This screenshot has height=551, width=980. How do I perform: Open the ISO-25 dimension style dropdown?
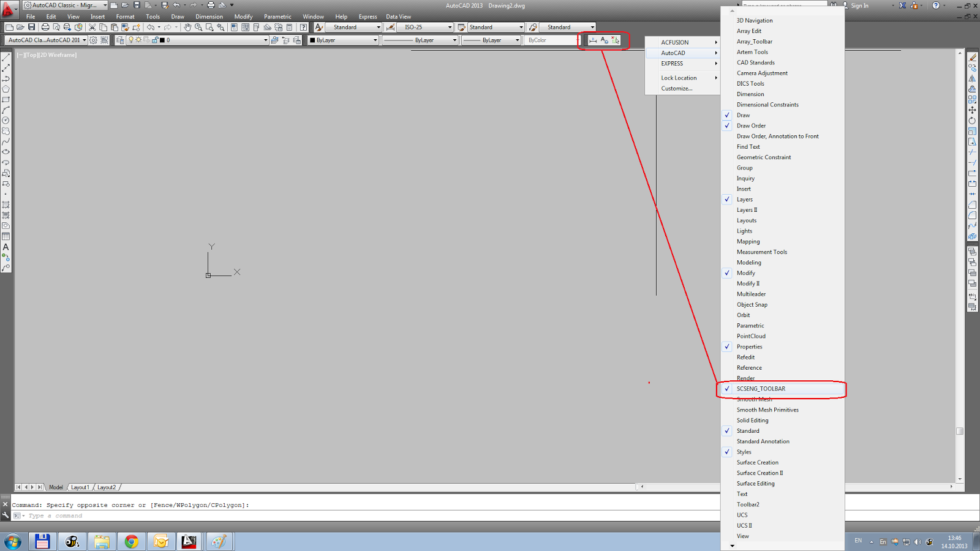coord(425,28)
